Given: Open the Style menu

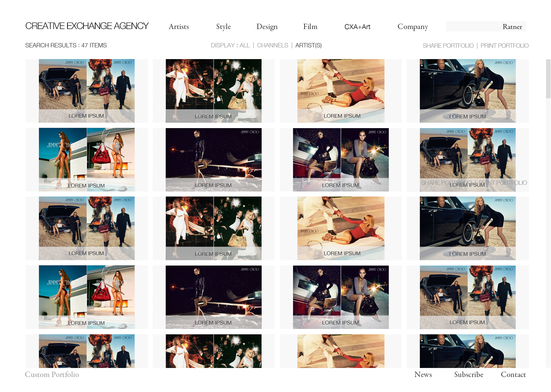Looking at the screenshot, I should [223, 27].
